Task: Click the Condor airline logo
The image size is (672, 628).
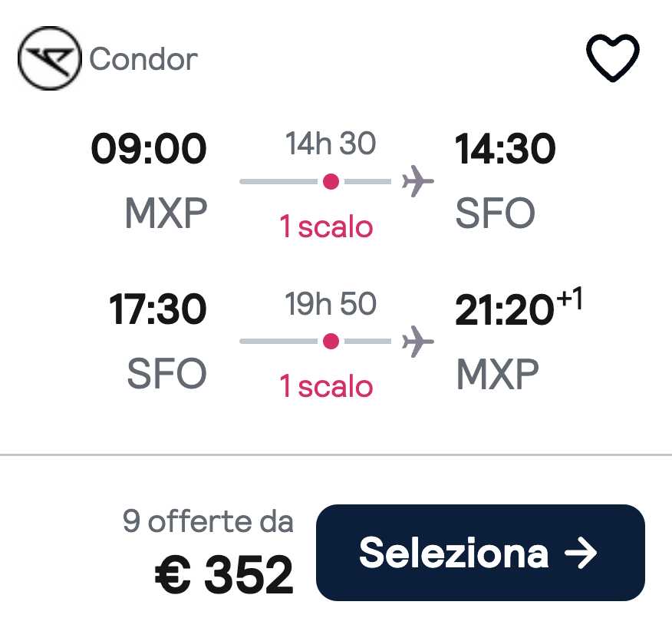Action: point(49,59)
